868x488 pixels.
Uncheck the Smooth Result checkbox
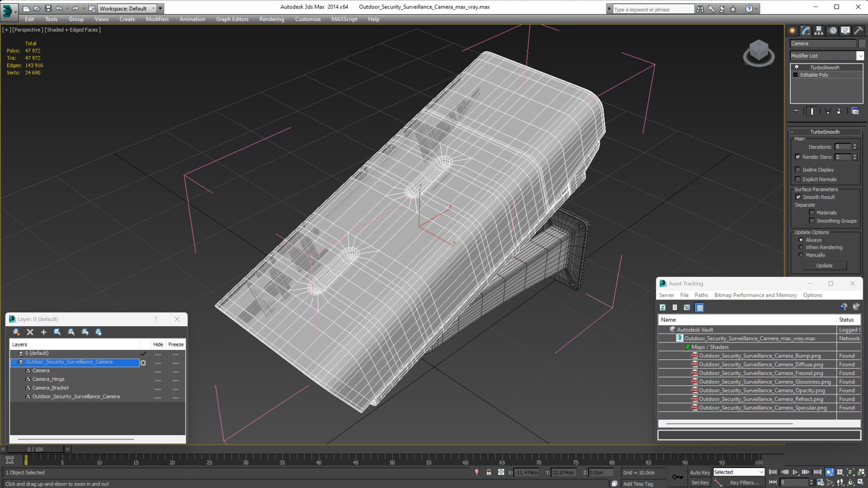(x=798, y=197)
